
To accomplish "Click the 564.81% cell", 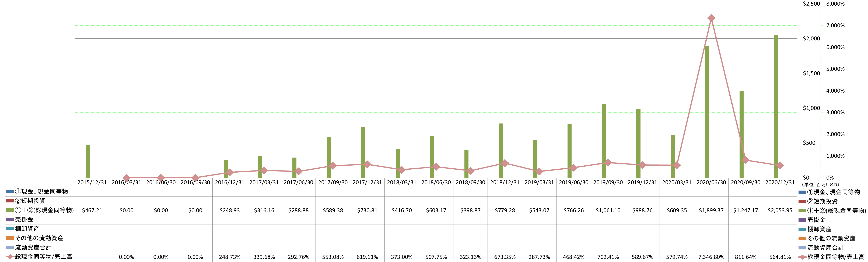I will 780,257.
